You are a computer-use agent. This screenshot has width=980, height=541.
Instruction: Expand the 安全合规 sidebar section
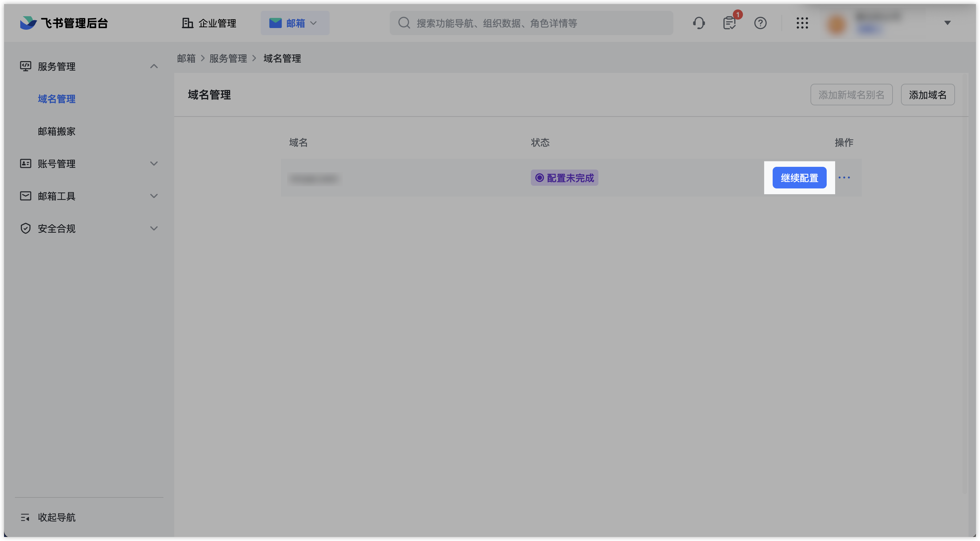click(x=154, y=228)
